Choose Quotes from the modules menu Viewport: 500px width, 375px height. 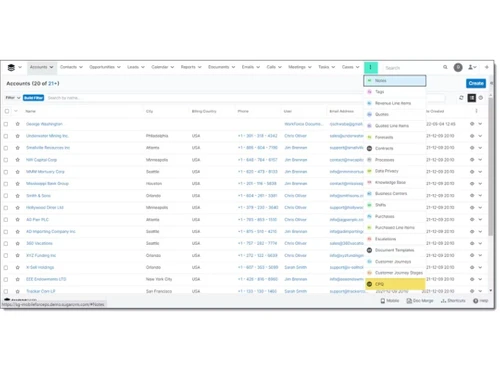click(x=395, y=114)
